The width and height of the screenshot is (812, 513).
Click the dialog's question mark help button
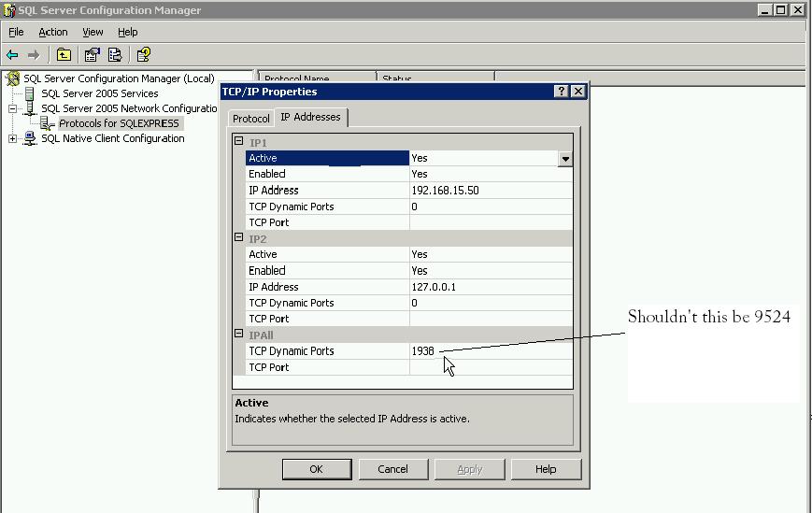(x=561, y=92)
